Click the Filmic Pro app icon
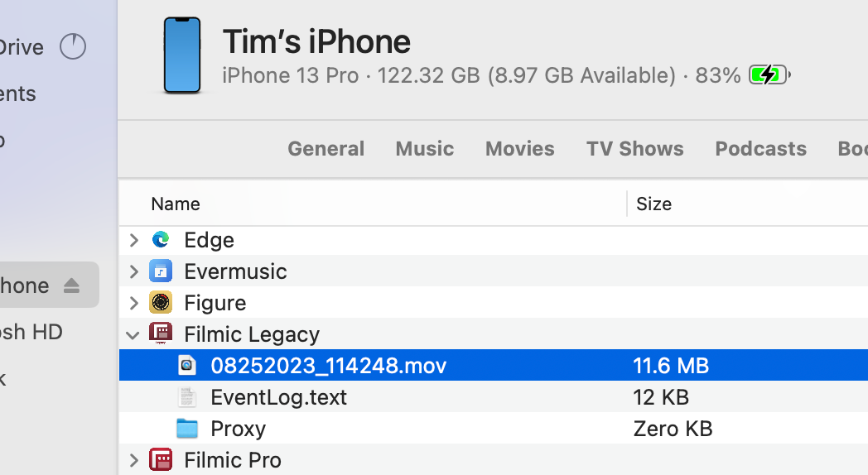Viewport: 868px width, 475px height. coord(161,460)
